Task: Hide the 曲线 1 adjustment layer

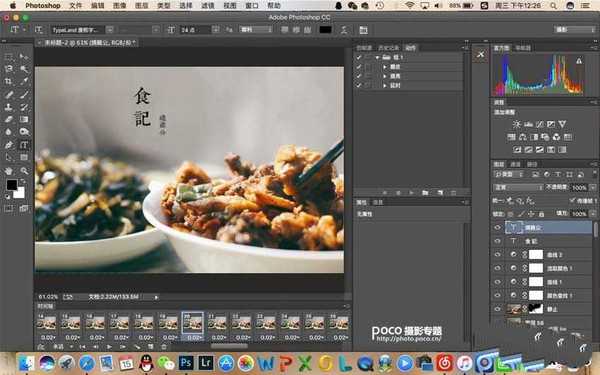Action: (x=497, y=282)
